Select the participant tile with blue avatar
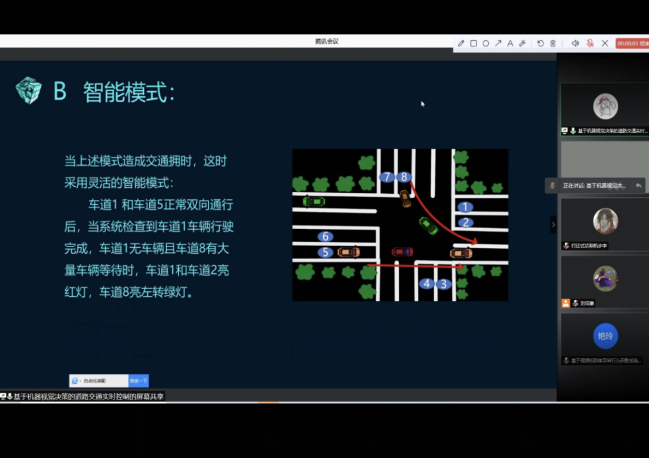Viewport: 649px width, 458px height. click(604, 336)
